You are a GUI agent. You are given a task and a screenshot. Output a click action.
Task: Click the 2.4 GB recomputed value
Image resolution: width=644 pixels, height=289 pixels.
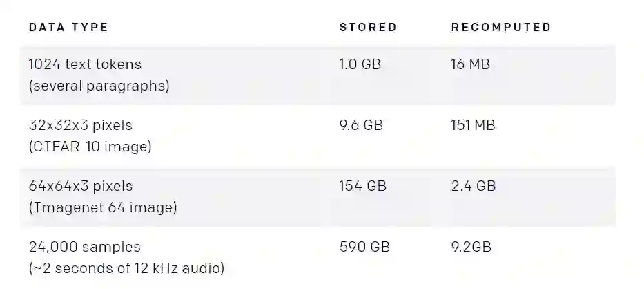click(473, 186)
